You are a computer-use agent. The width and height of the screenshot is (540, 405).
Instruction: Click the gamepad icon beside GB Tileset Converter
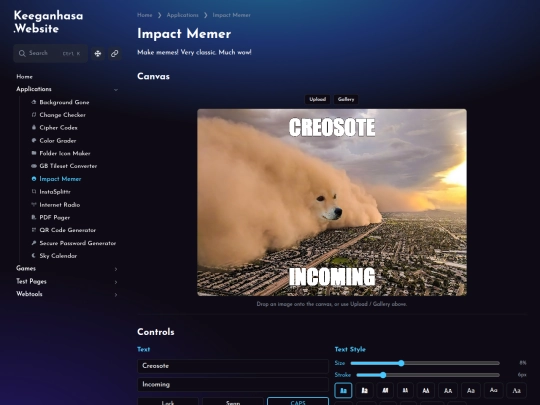pos(34,166)
